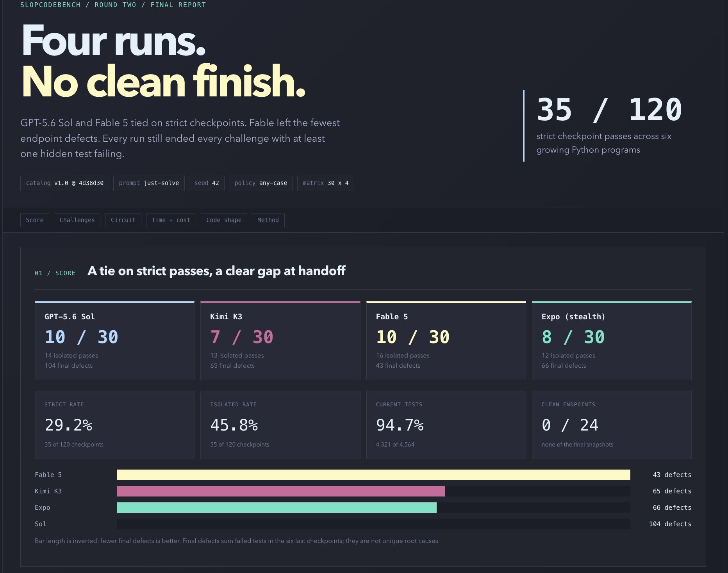Click the matrix 30 x 4 chip
Screen dimensions: 728x573
326,183
